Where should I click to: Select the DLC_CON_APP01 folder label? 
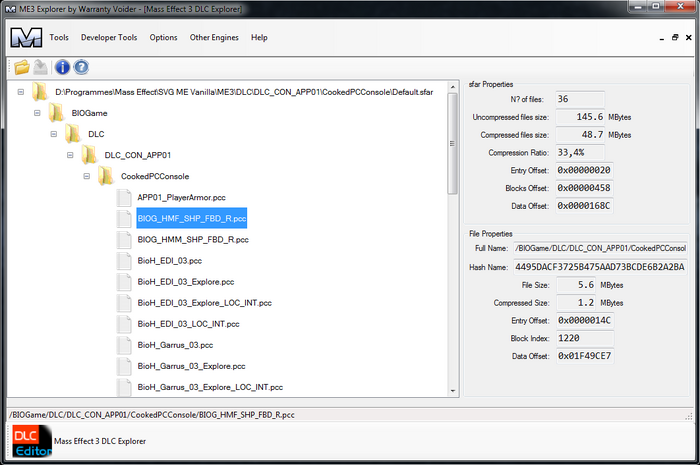coord(138,155)
